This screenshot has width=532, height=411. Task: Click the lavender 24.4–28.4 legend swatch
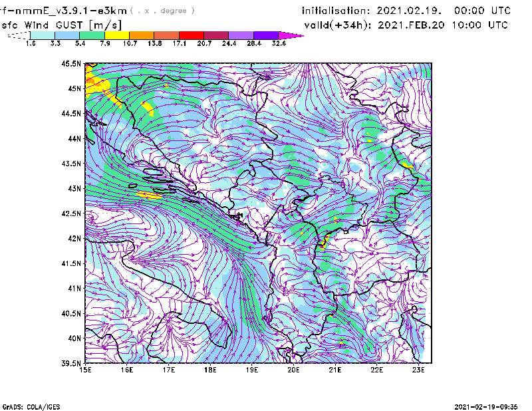[x=241, y=35]
